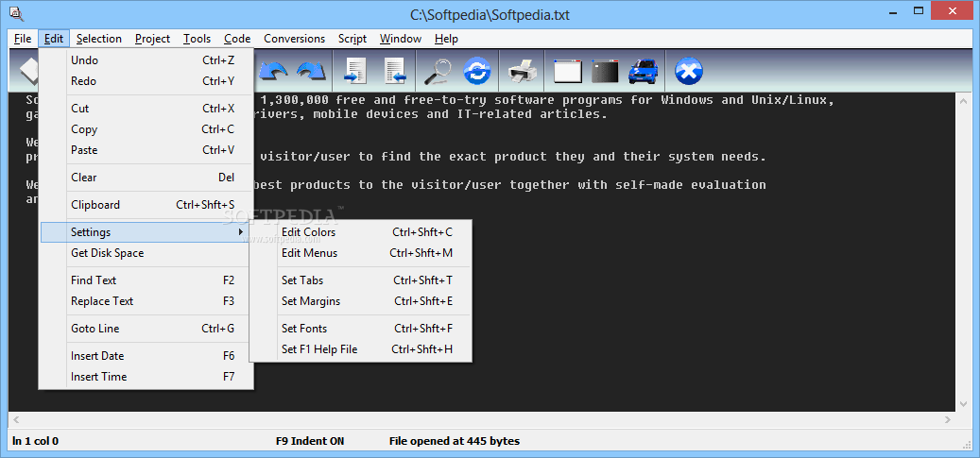
Task: Click the white window toolbar icon
Action: point(568,71)
